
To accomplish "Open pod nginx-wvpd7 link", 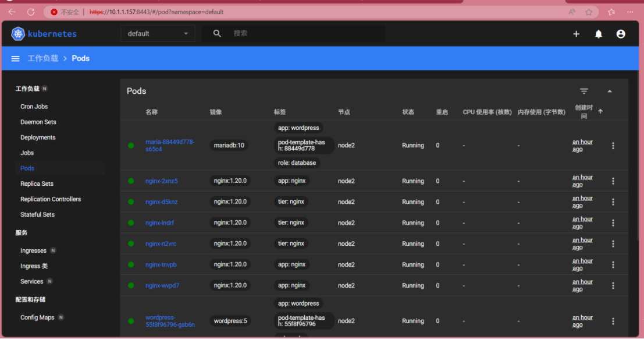I will 162,285.
